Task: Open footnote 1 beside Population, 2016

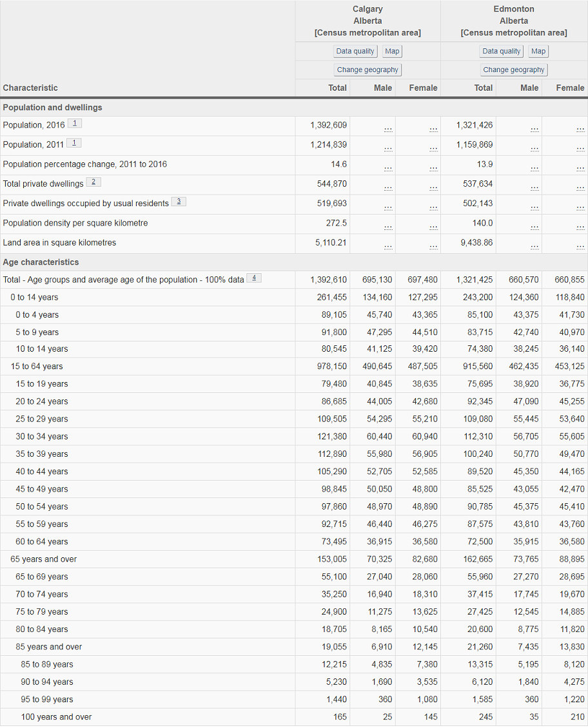Action: click(75, 124)
